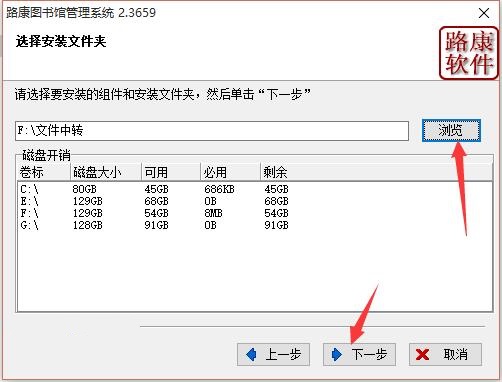Click the 128GB disk size cell
Screen dimensions: 502x382
click(88, 225)
